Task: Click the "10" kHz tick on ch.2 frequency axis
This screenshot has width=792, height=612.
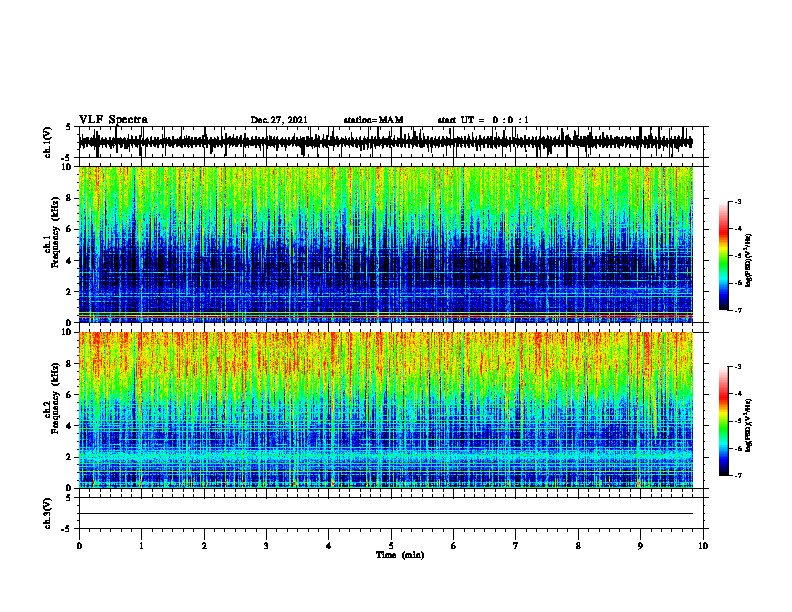Action: click(67, 332)
